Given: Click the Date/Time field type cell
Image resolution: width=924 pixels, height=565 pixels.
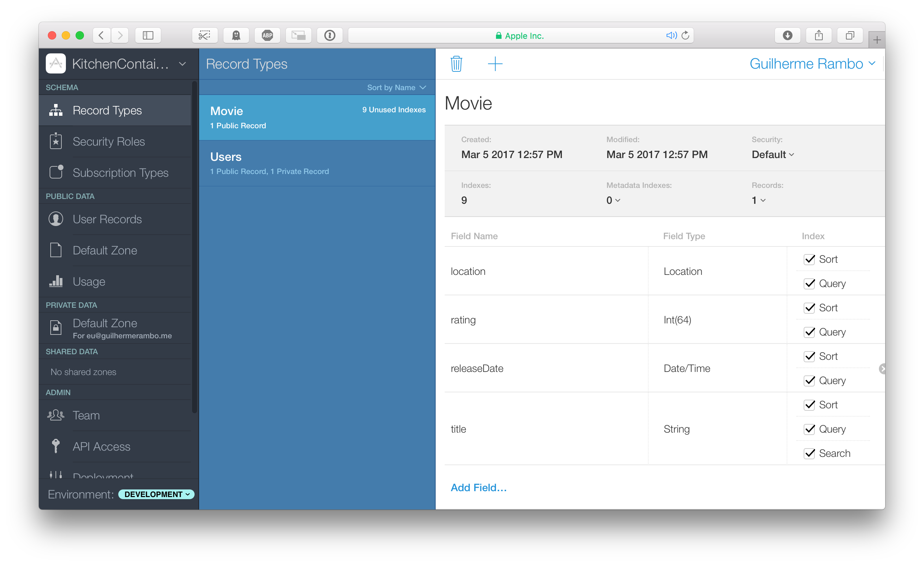Looking at the screenshot, I should (717, 368).
